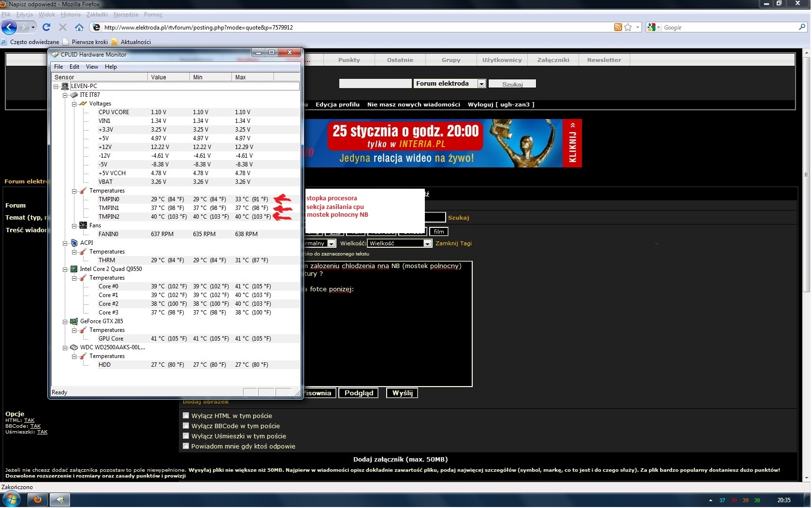Open the Zakładki menu in Firefox

(x=97, y=15)
